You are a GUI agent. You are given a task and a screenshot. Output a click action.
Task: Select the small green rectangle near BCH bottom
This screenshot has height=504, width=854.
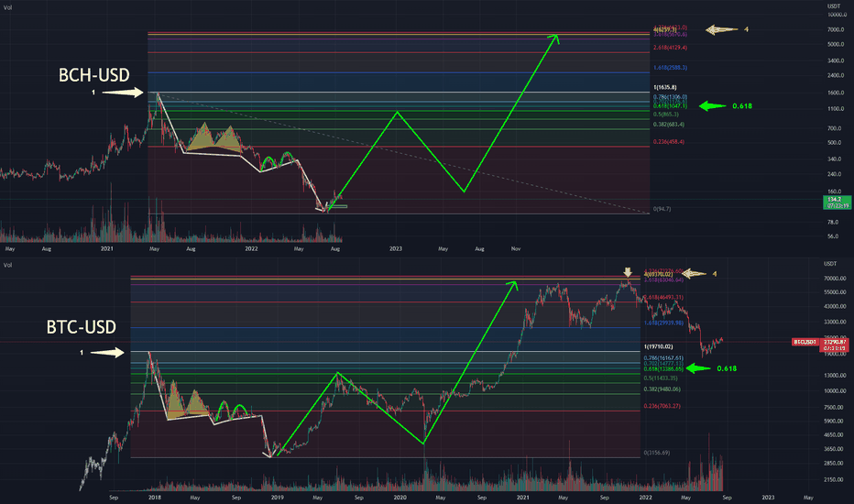(337, 206)
